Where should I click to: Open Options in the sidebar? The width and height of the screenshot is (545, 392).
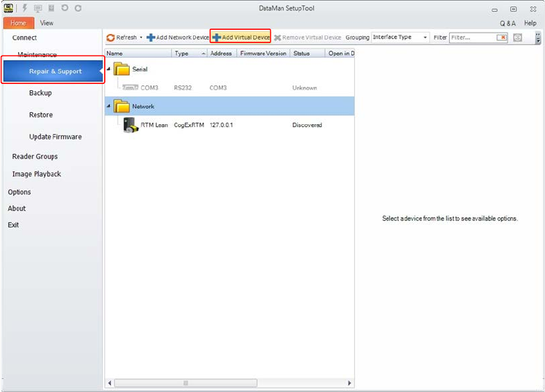19,192
